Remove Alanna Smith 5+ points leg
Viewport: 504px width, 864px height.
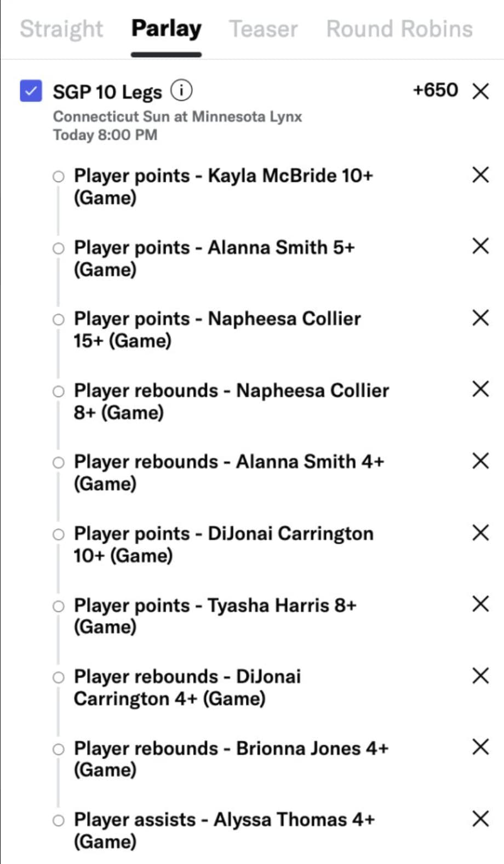pos(480,246)
